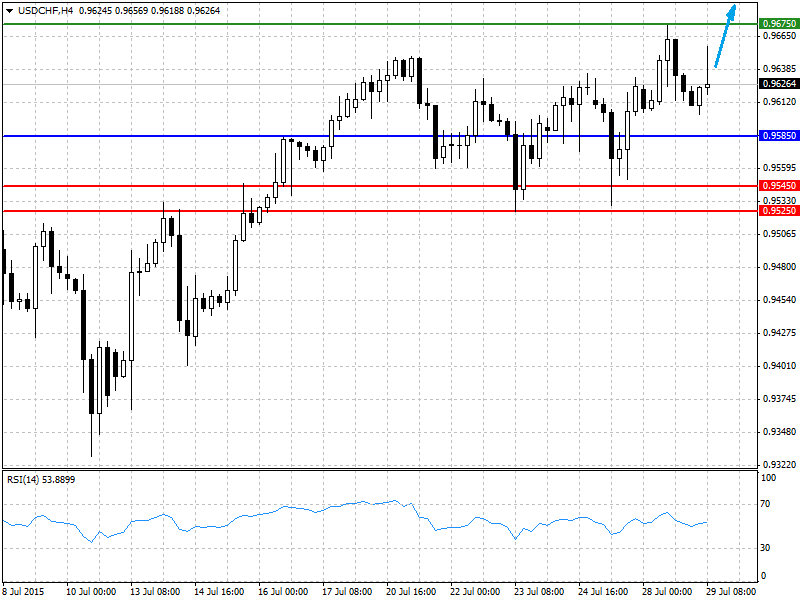The width and height of the screenshot is (800, 600).
Task: Select the current price tag 0.96264
Action: (x=779, y=84)
